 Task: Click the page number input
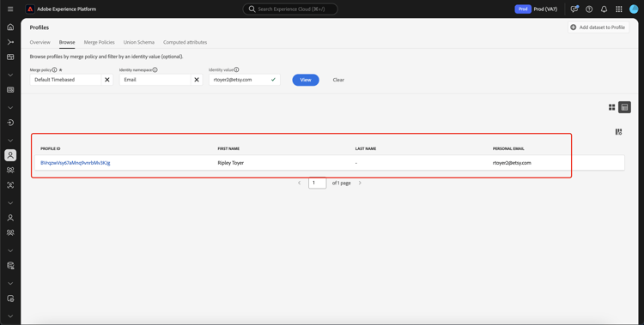point(318,183)
